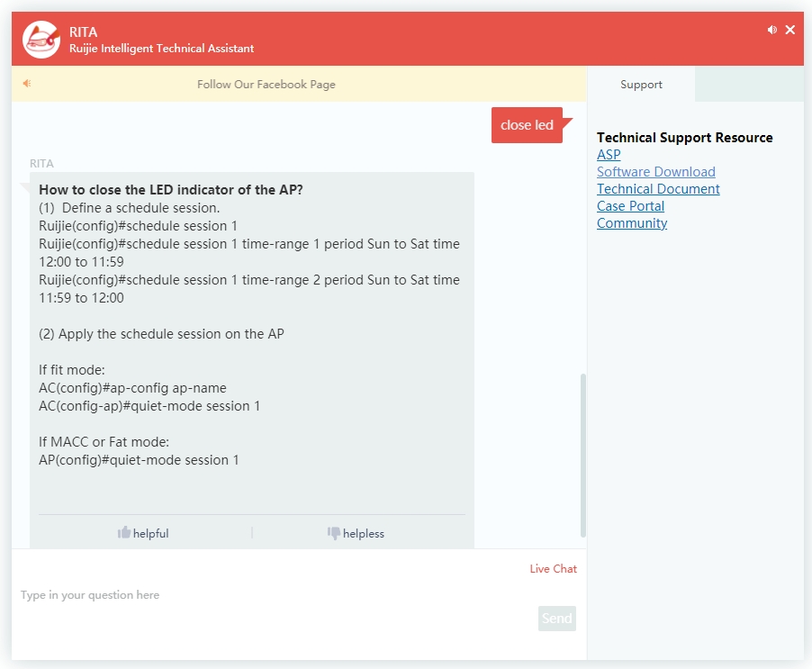Click the RITA sender label above message
812x669 pixels.
pyautogui.click(x=41, y=164)
